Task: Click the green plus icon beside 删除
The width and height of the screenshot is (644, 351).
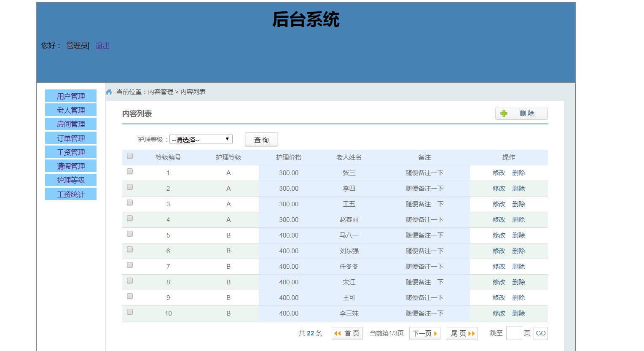Action: 504,113
